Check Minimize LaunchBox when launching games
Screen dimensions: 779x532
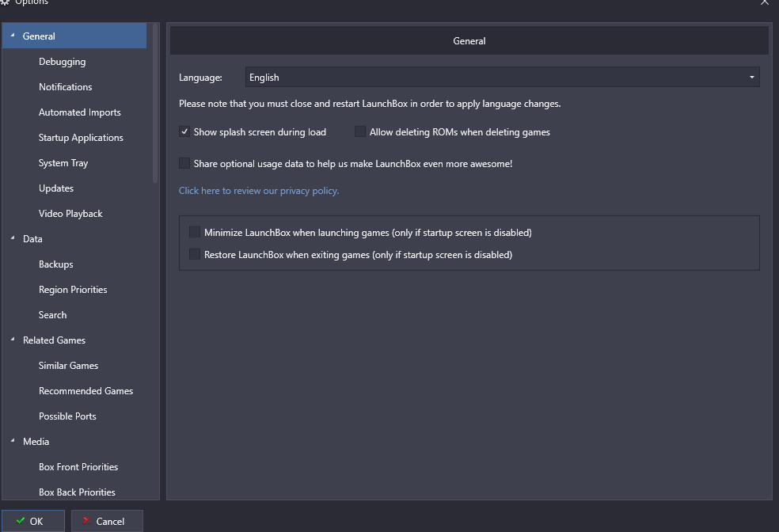[x=195, y=232]
